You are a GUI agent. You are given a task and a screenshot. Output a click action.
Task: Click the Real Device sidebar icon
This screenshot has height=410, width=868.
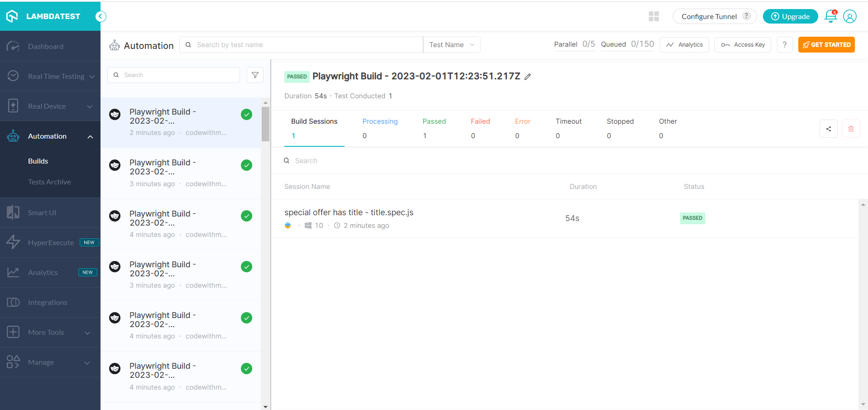click(x=13, y=106)
